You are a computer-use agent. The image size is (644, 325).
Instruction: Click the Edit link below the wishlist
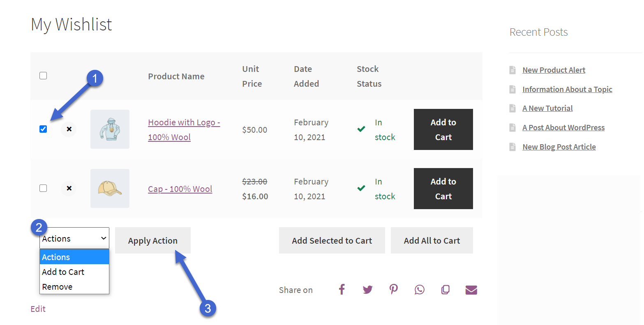click(x=38, y=309)
